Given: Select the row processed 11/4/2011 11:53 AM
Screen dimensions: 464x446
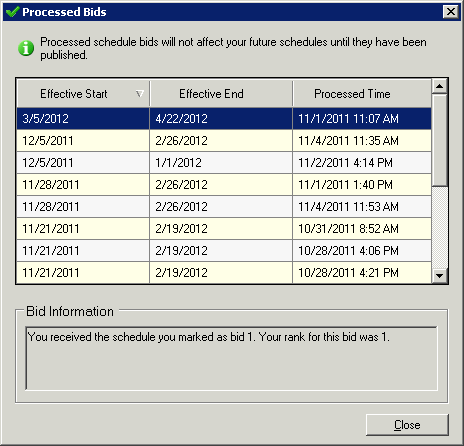Looking at the screenshot, I should [224, 207].
